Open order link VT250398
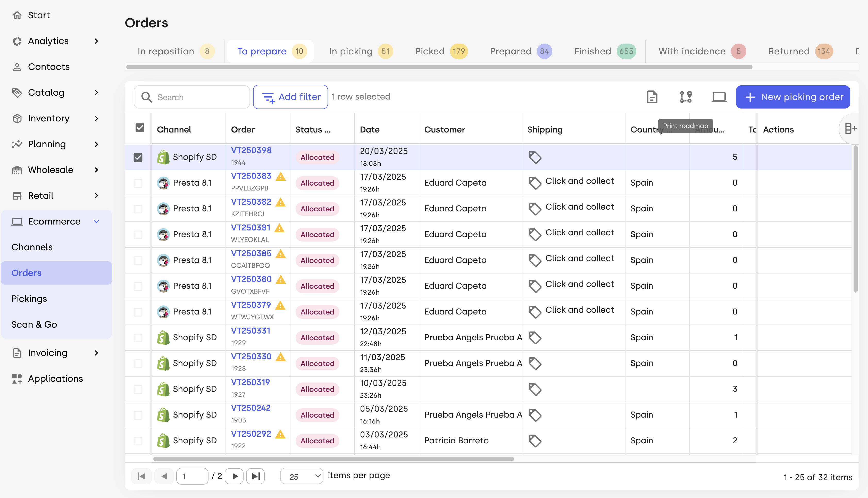868x498 pixels. (251, 151)
